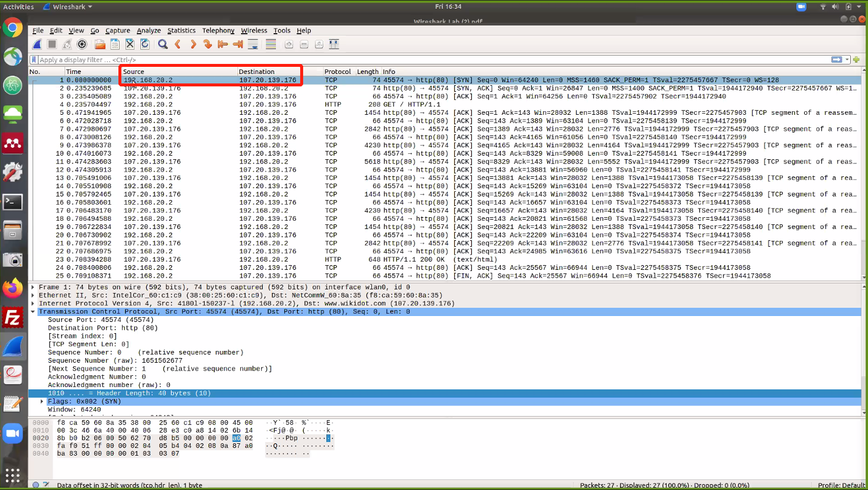868x490 pixels.
Task: Open the View menu
Action: pos(76,31)
